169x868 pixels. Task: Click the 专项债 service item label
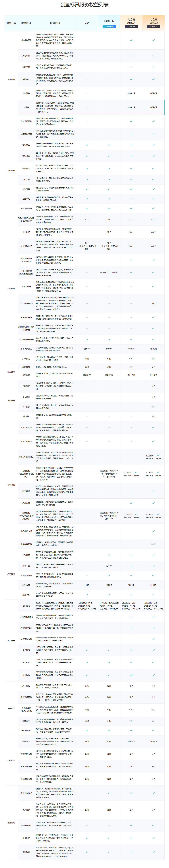click(26, 107)
